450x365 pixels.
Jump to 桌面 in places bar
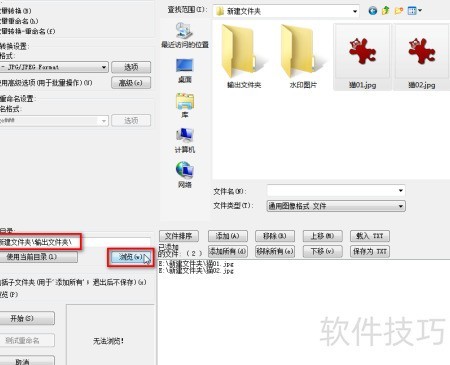click(184, 71)
